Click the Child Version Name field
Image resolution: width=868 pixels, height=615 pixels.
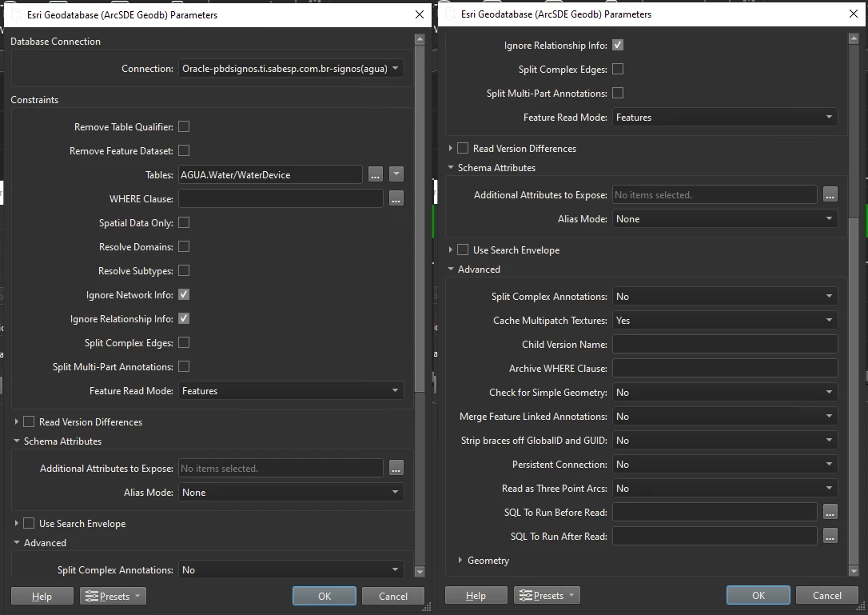coord(725,344)
